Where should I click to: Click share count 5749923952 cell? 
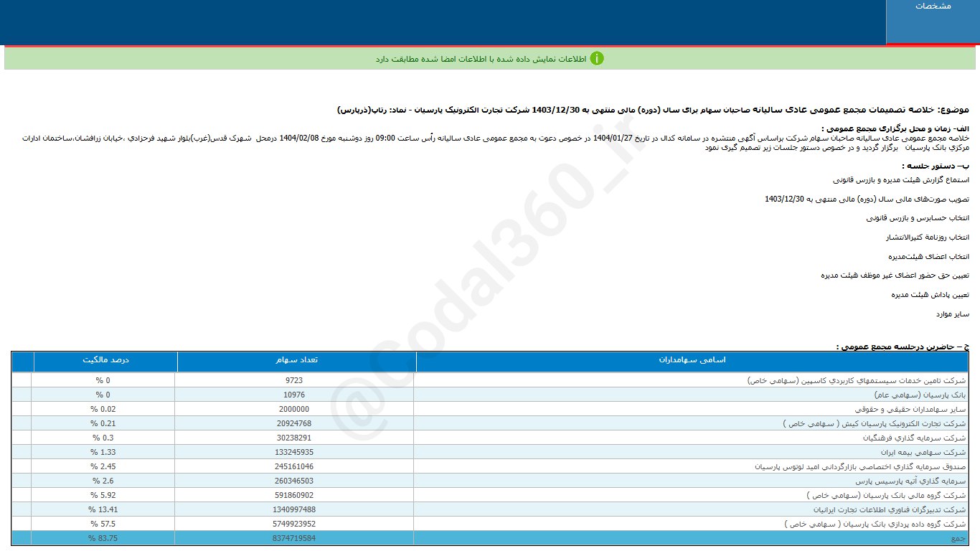(x=296, y=524)
